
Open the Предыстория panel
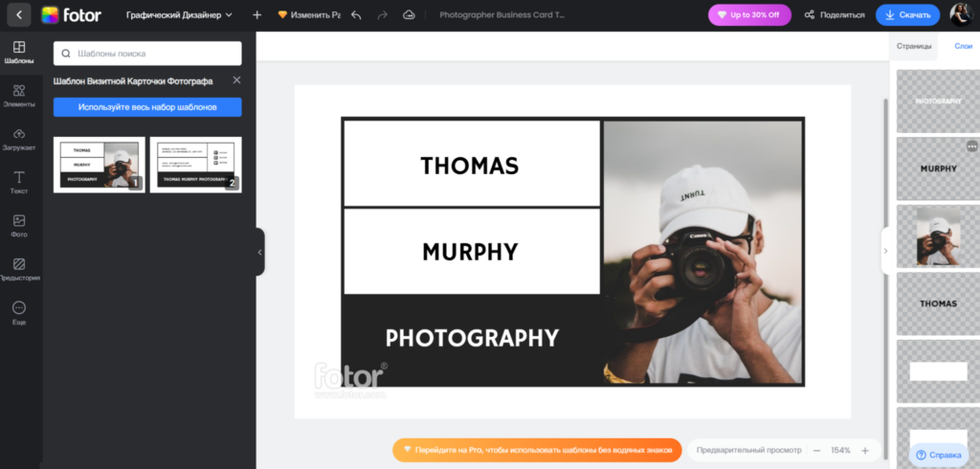(19, 268)
